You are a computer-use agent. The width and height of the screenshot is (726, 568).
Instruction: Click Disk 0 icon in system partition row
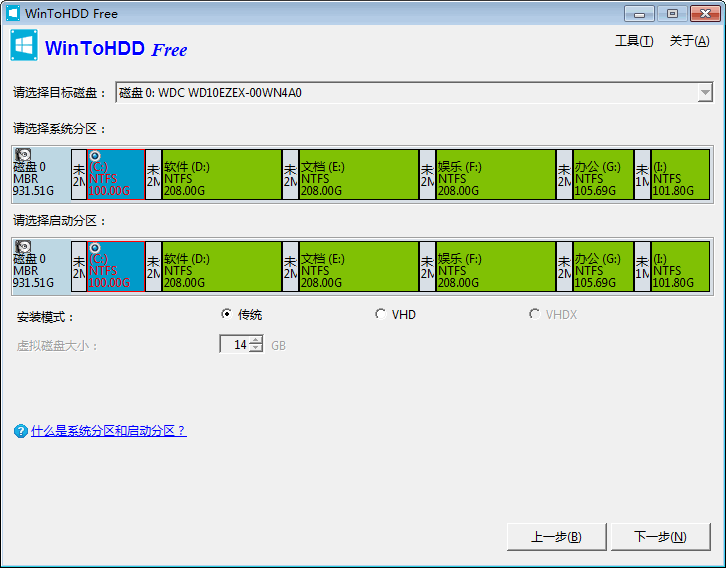(x=22, y=155)
